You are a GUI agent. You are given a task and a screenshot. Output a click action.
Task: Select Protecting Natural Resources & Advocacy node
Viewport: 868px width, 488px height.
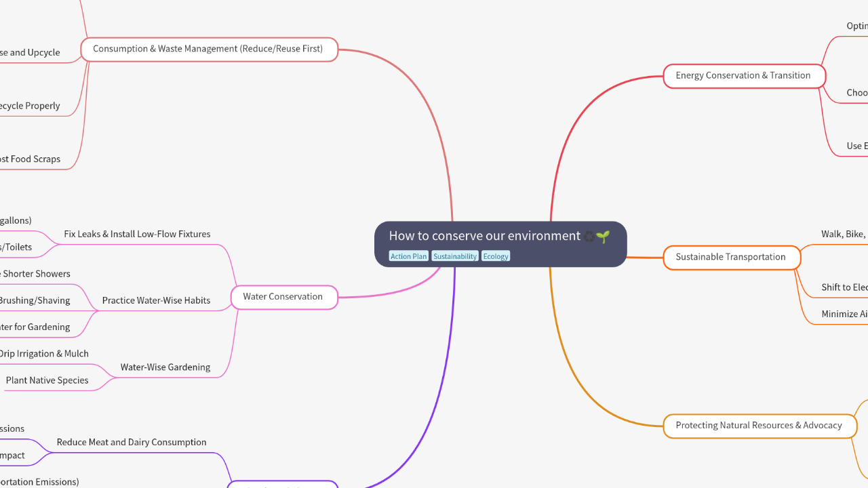759,426
